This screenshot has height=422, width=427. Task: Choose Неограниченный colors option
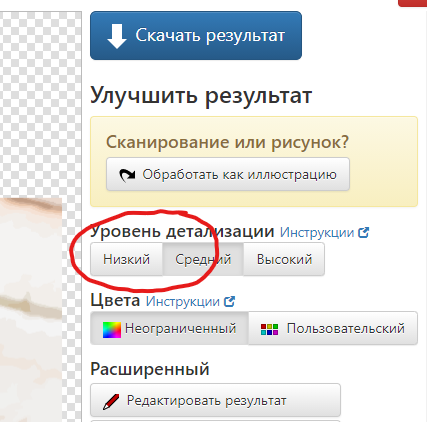click(x=169, y=328)
